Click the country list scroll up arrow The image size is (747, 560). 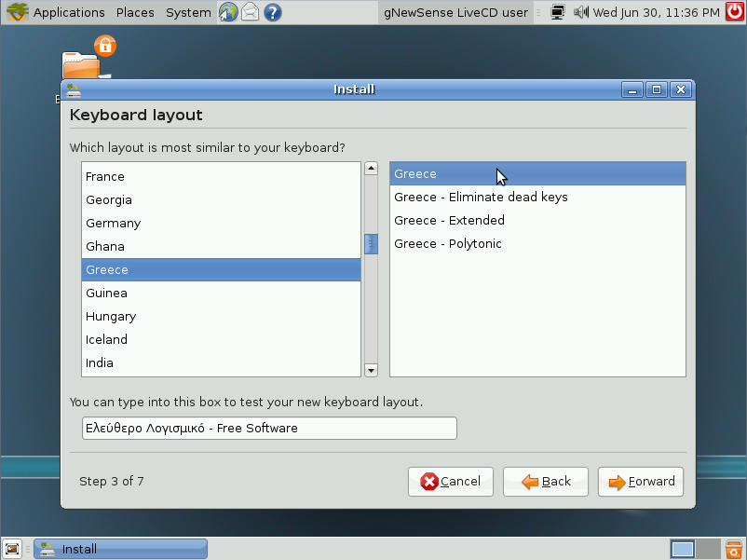pos(371,169)
